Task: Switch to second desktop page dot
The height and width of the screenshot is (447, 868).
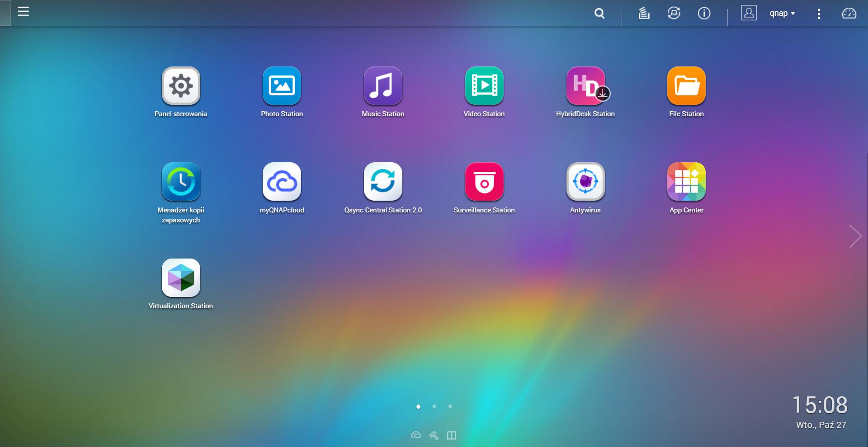Action: tap(434, 407)
